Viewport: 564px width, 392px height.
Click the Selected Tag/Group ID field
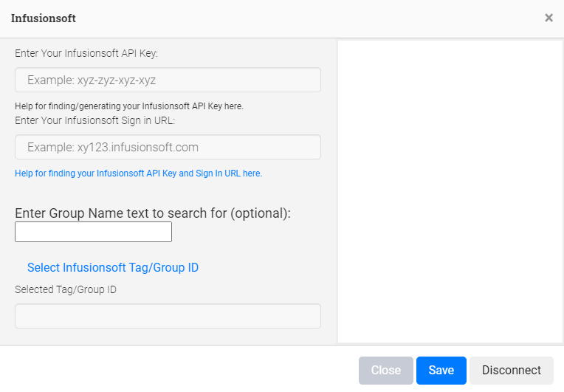(168, 316)
